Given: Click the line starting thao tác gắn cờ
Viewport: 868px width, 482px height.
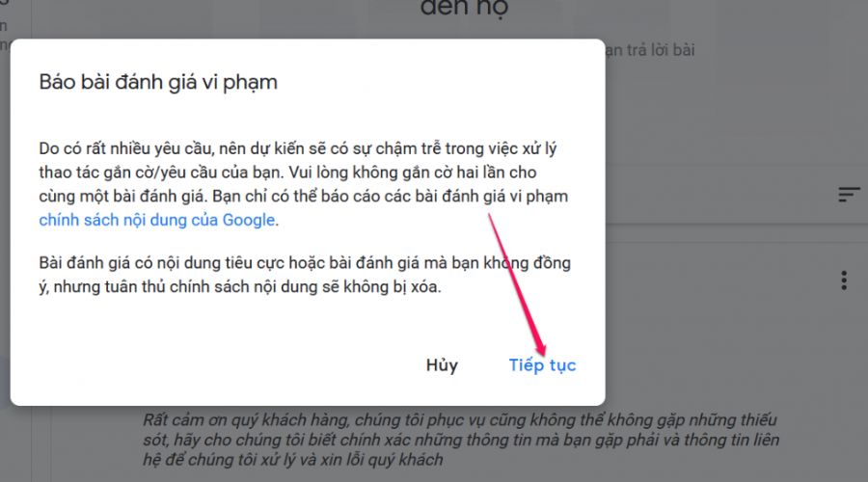Looking at the screenshot, I should 287,173.
